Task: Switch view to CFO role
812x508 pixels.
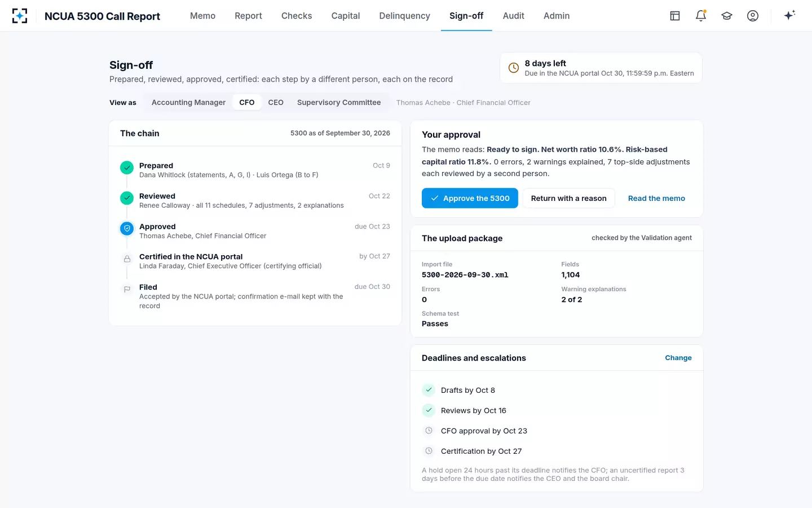Action: click(247, 102)
